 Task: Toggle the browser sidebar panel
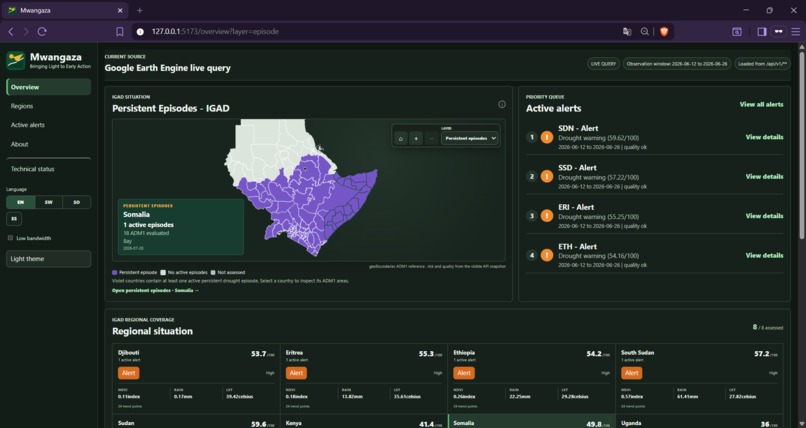tap(762, 32)
